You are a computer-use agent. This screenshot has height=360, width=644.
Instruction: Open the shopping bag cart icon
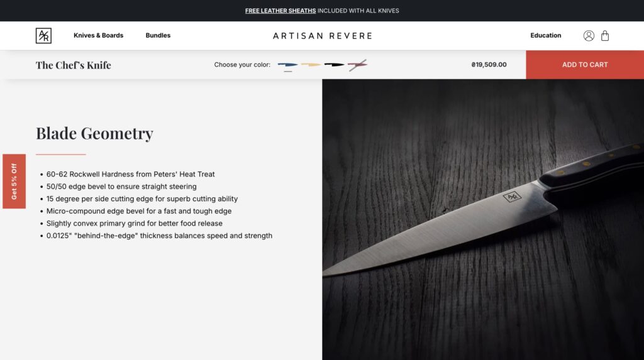pyautogui.click(x=605, y=36)
